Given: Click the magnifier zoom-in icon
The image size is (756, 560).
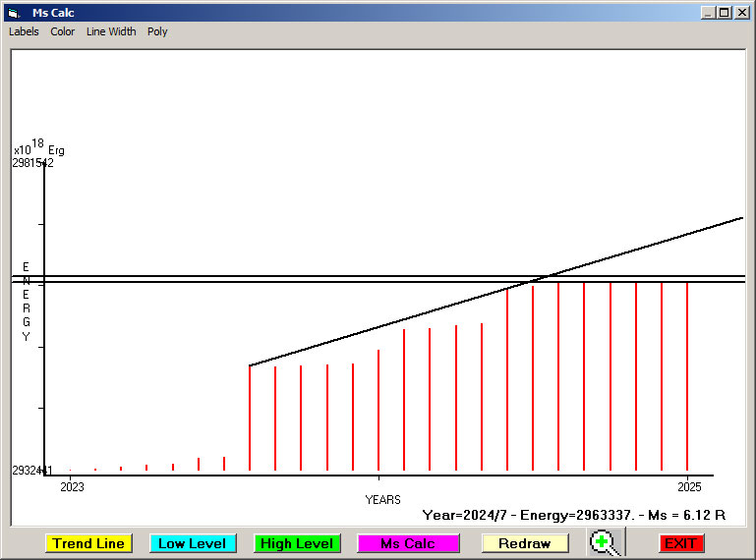Looking at the screenshot, I should 607,542.
